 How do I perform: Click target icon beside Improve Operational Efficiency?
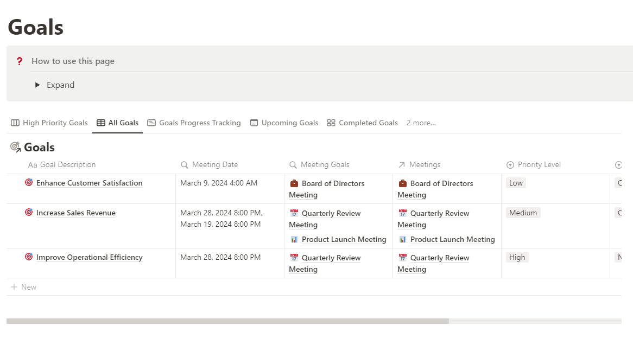click(x=29, y=257)
